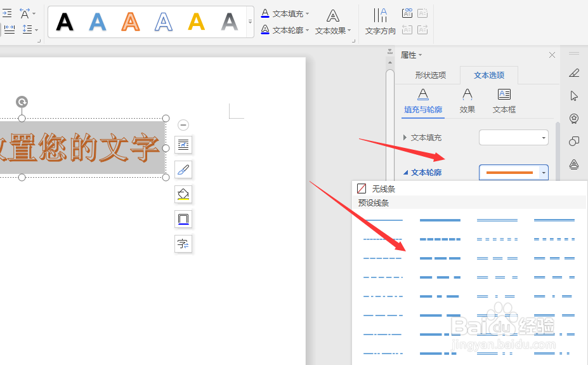Expand the WordArt styles gallery
Screen dimensions: 588x365
(250, 22)
